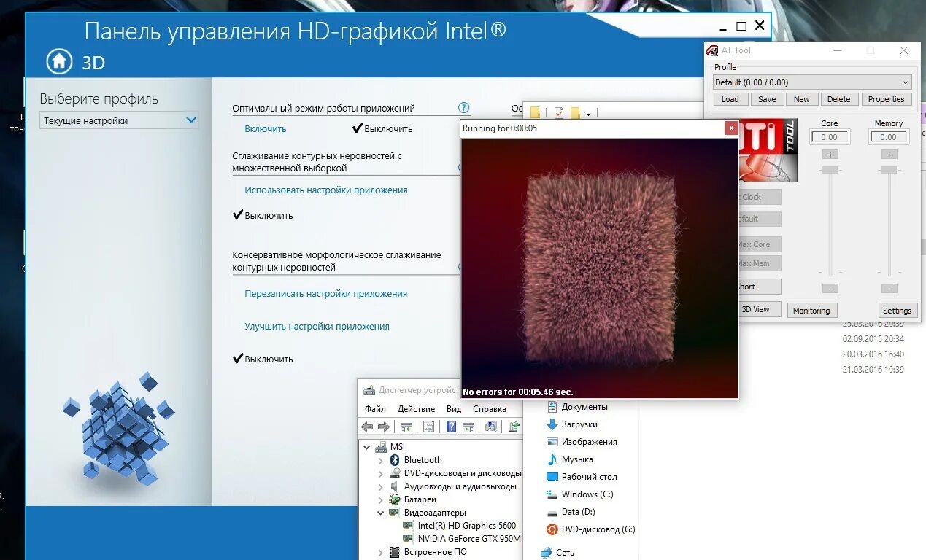The width and height of the screenshot is (926, 560).
Task: Click update driver icon in Device Manager toolbar
Action: (514, 427)
